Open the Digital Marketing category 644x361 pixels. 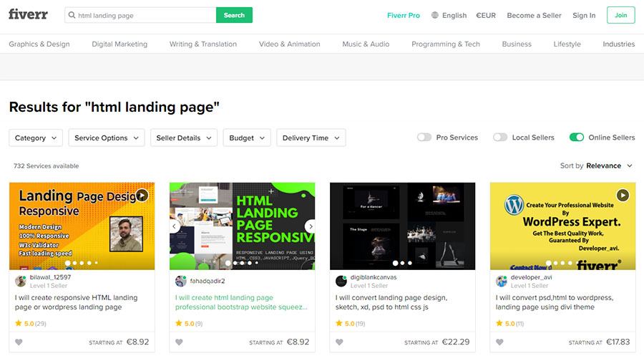(x=119, y=44)
